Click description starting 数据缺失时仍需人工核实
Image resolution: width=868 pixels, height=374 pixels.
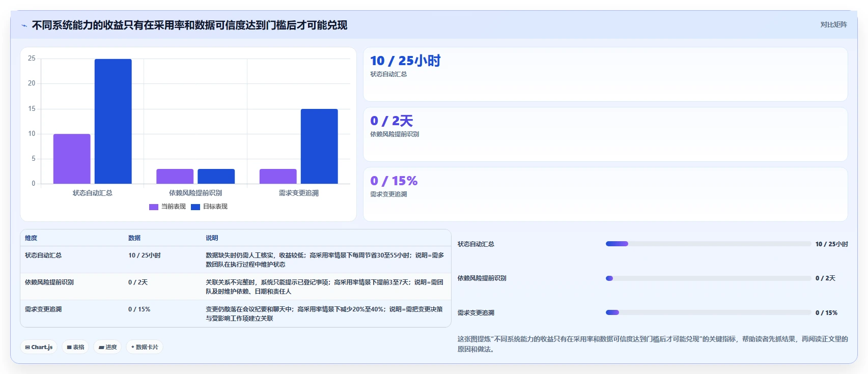click(325, 260)
